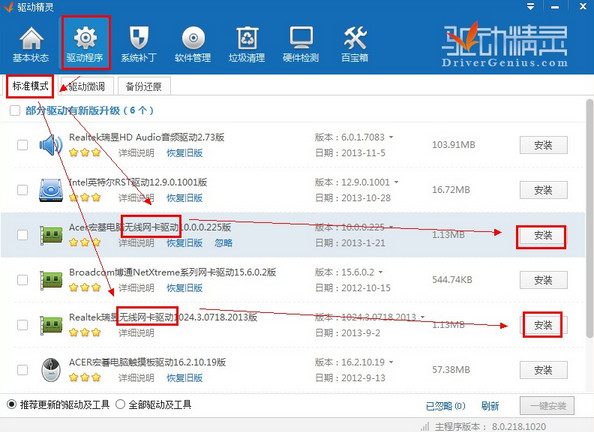Expand version dropdown for 12.9.0.1001

coord(396,182)
